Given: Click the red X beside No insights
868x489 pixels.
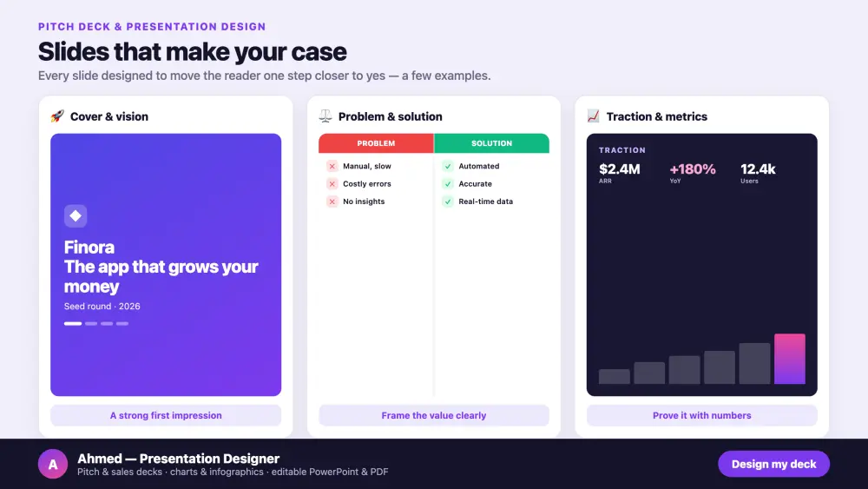Looking at the screenshot, I should (x=332, y=202).
